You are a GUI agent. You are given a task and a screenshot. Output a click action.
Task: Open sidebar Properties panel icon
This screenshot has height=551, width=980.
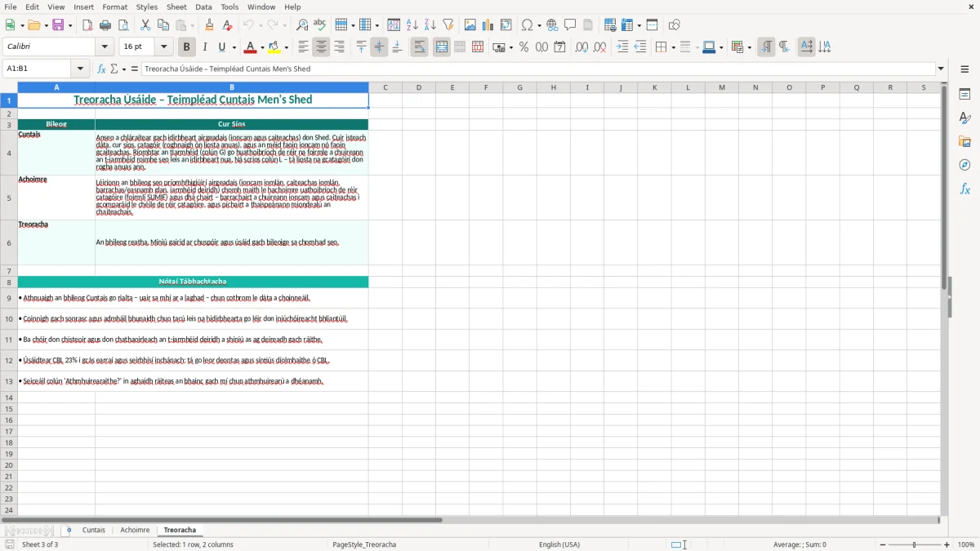[x=964, y=95]
